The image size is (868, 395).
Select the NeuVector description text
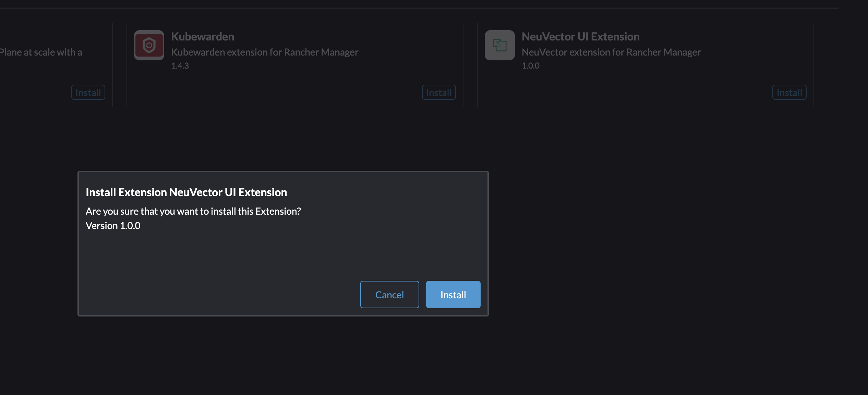point(611,52)
